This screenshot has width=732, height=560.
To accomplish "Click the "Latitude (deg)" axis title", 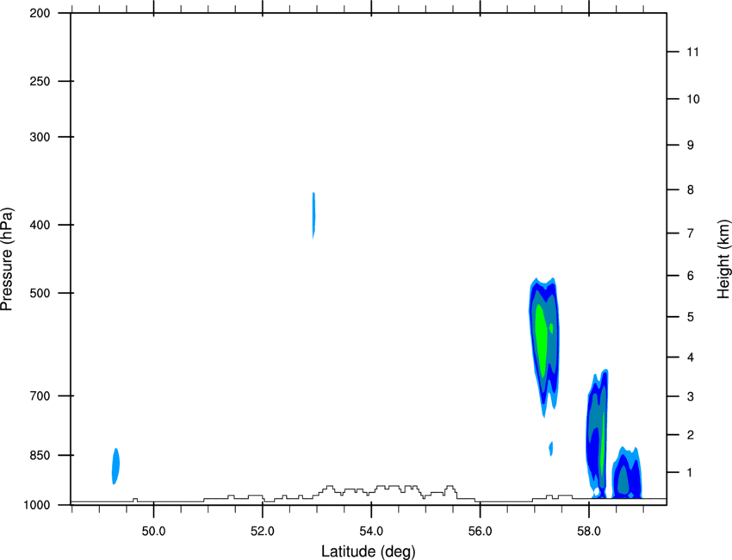I will point(369,551).
